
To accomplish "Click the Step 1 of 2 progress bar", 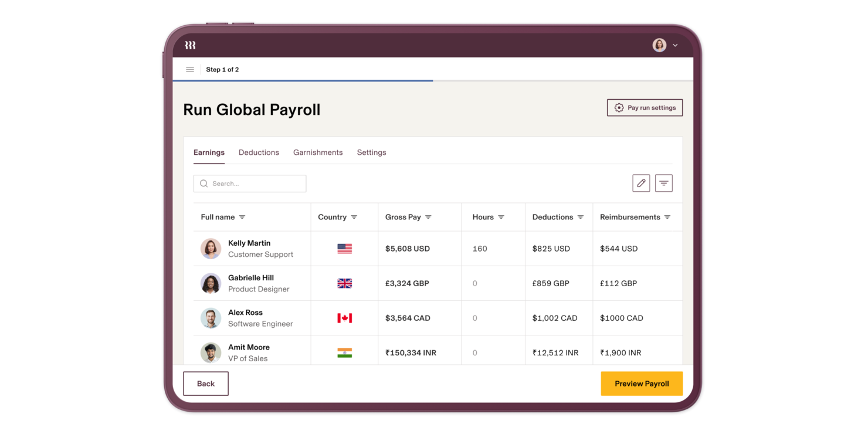I will click(x=303, y=80).
